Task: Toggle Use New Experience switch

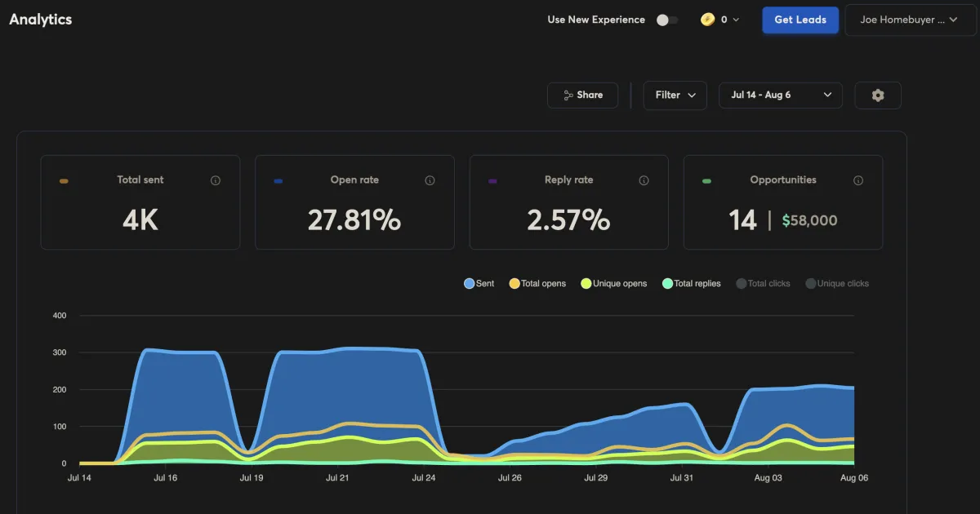Action: (667, 20)
